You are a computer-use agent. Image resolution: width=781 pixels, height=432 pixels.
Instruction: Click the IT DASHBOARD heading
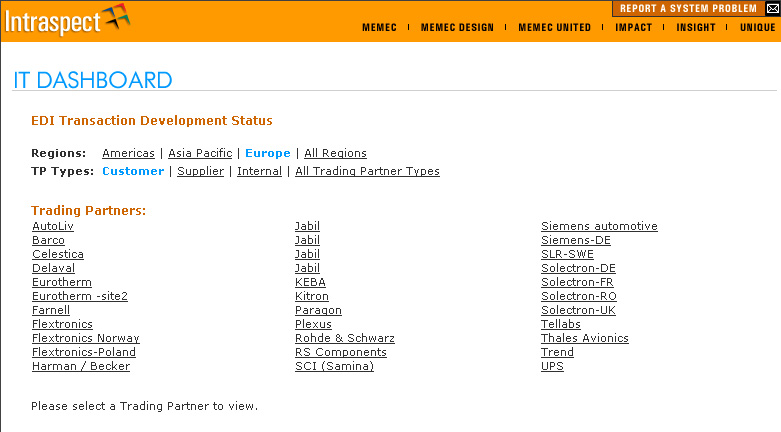coord(93,80)
